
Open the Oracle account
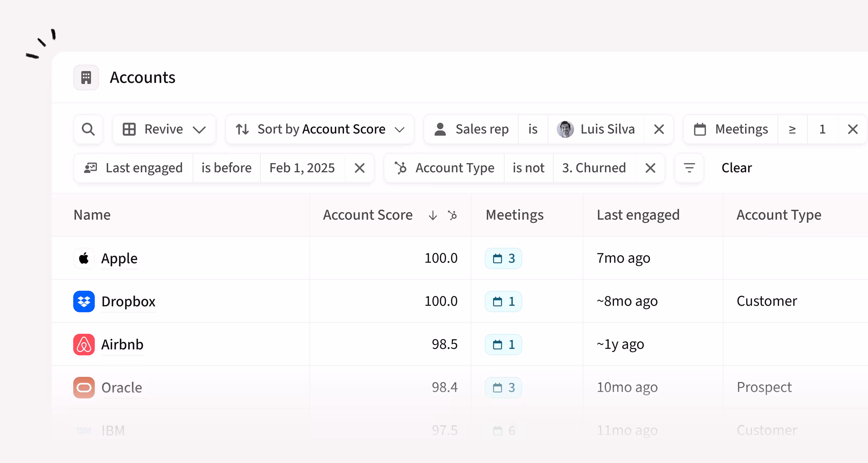click(122, 388)
